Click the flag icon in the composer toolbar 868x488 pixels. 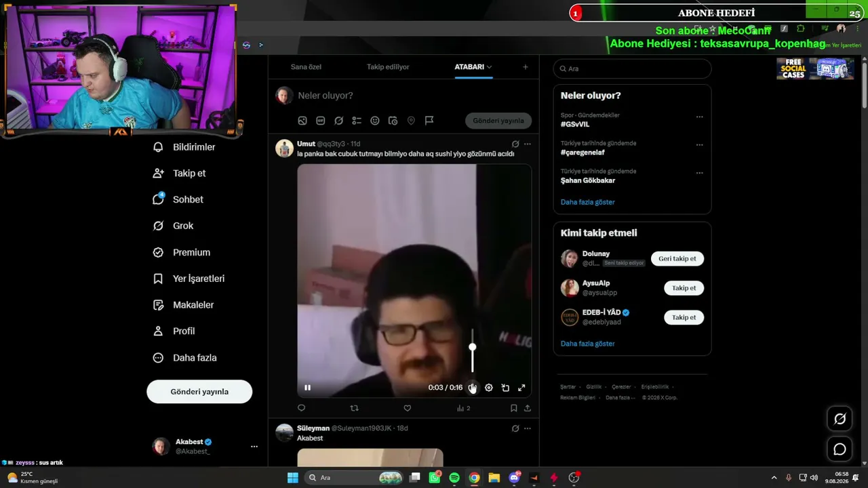[x=429, y=121]
